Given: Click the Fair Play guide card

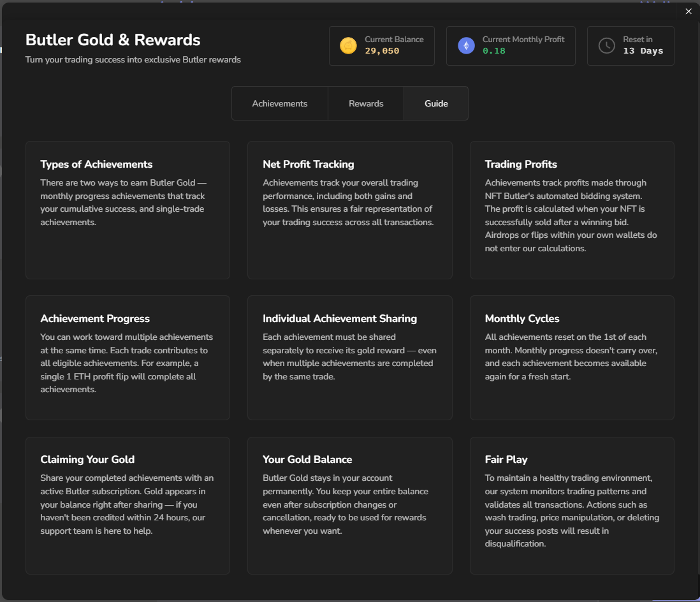Looking at the screenshot, I should [572, 505].
